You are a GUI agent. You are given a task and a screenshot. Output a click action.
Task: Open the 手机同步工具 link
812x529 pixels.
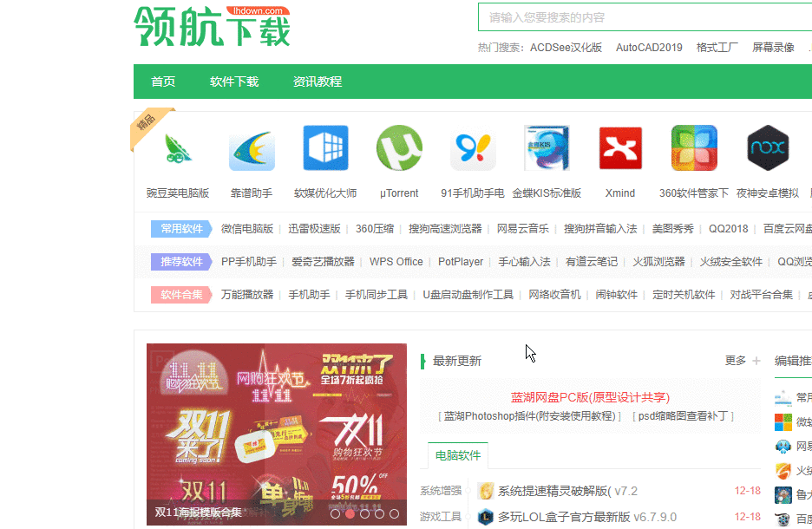coord(377,295)
